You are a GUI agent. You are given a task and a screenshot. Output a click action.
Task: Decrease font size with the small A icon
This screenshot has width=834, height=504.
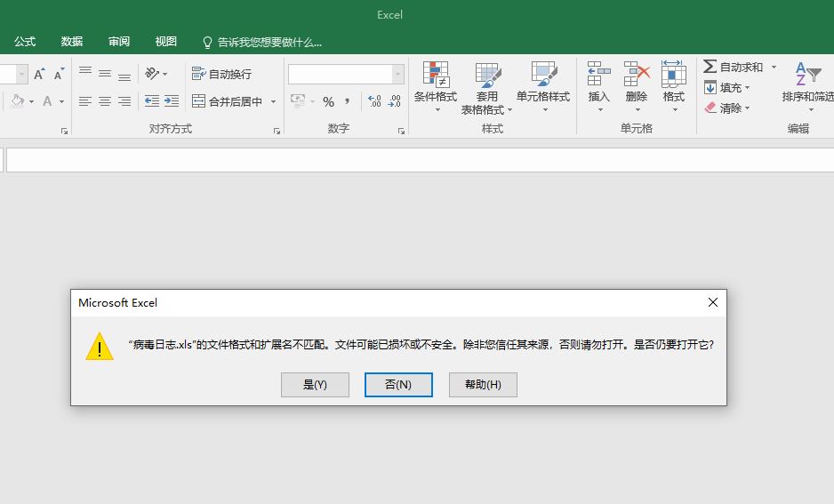click(59, 74)
